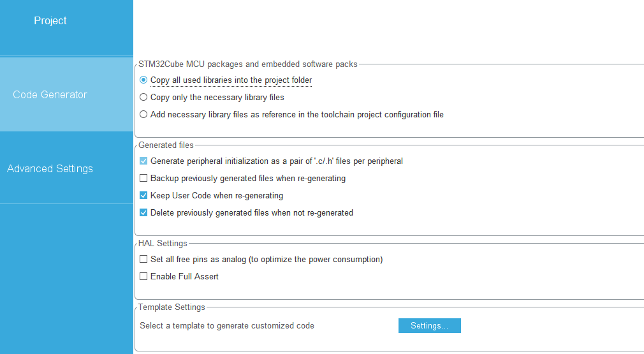Click the "Template Settings" group heading

pos(172,307)
